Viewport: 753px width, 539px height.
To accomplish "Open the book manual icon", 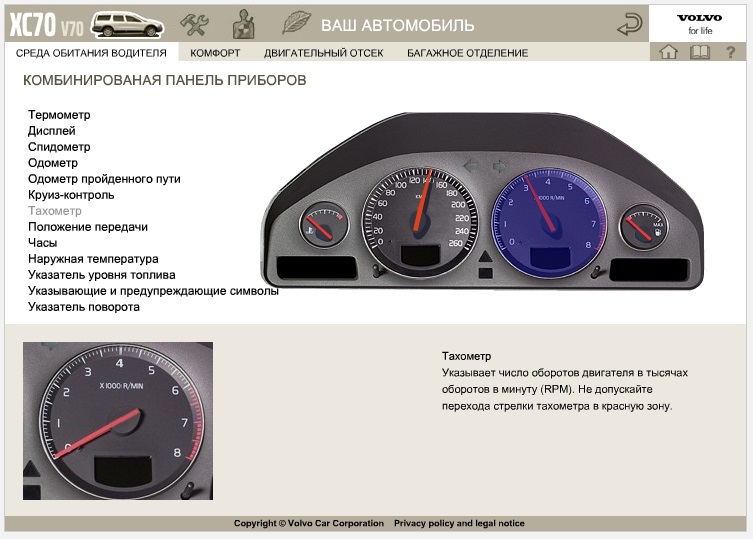I will 700,52.
